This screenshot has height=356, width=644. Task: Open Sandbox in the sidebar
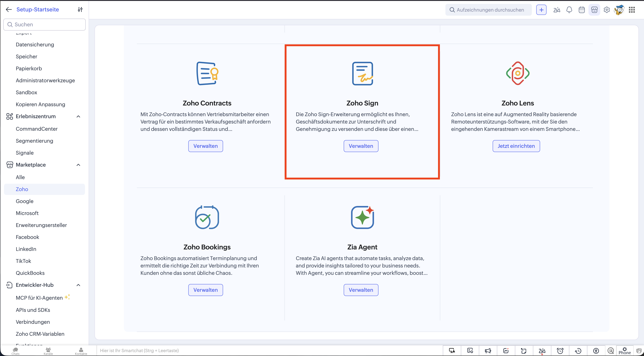coord(26,92)
